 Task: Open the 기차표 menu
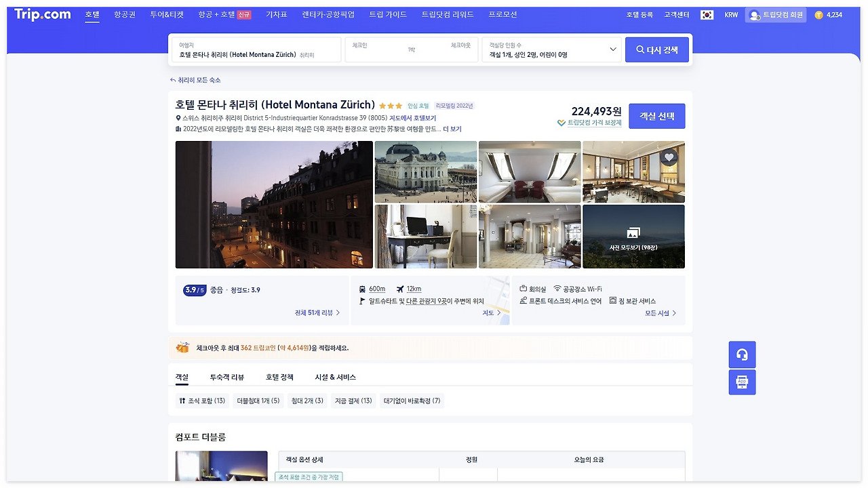click(x=277, y=14)
